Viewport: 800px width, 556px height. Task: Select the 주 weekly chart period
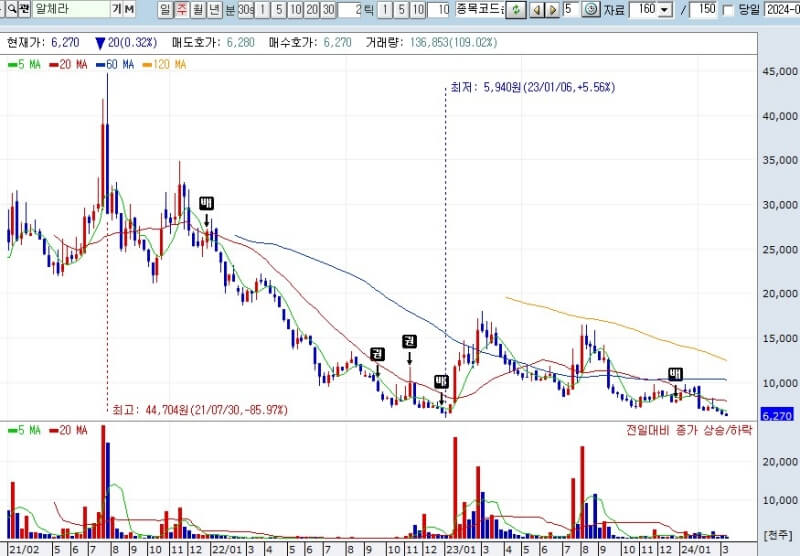pos(182,9)
